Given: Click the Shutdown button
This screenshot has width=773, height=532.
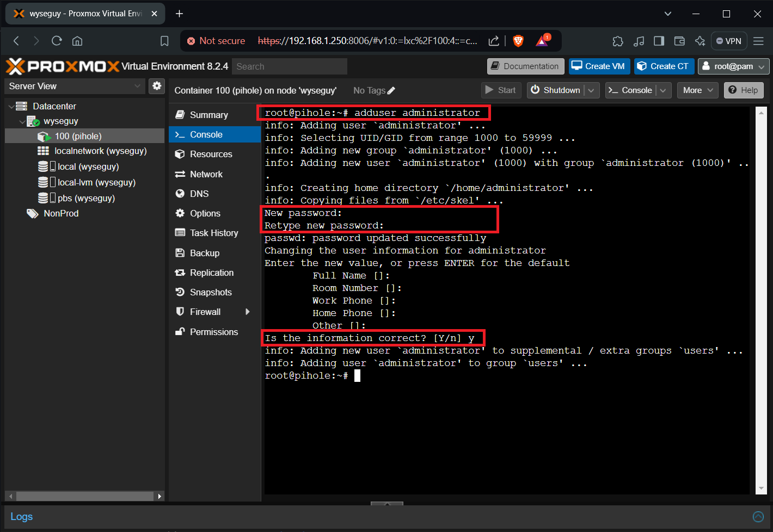Looking at the screenshot, I should pos(555,90).
